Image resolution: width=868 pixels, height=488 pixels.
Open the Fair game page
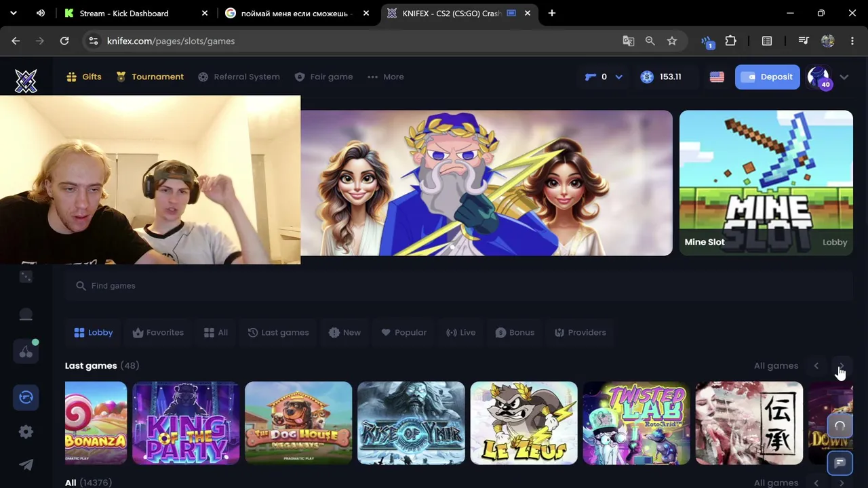pos(323,77)
